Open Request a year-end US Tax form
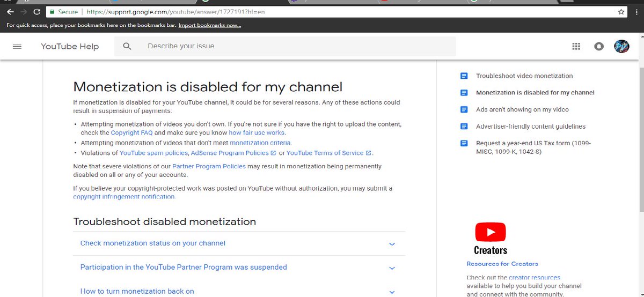 [x=533, y=147]
